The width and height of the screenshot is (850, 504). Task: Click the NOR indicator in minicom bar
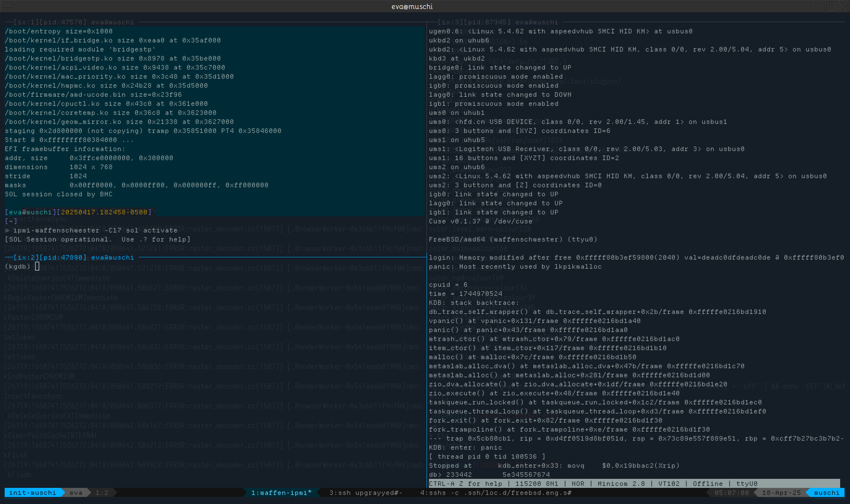pyautogui.click(x=578, y=484)
